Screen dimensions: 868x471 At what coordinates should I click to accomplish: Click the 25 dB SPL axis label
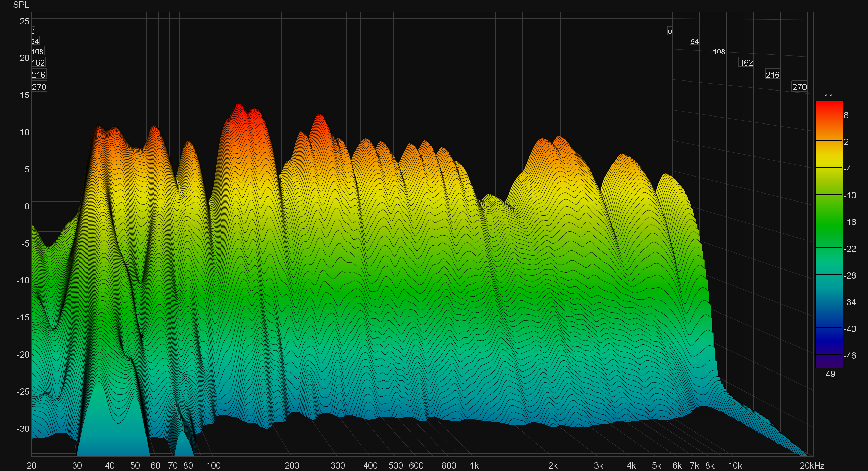tap(25, 22)
